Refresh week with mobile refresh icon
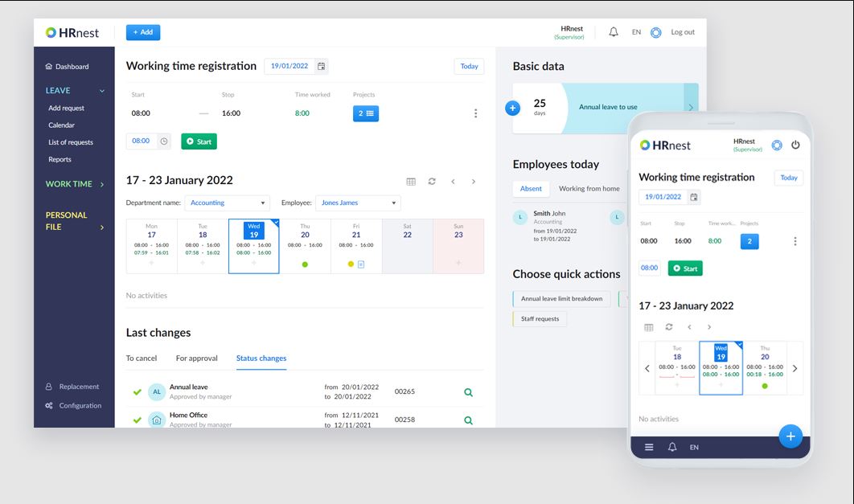 coord(669,327)
